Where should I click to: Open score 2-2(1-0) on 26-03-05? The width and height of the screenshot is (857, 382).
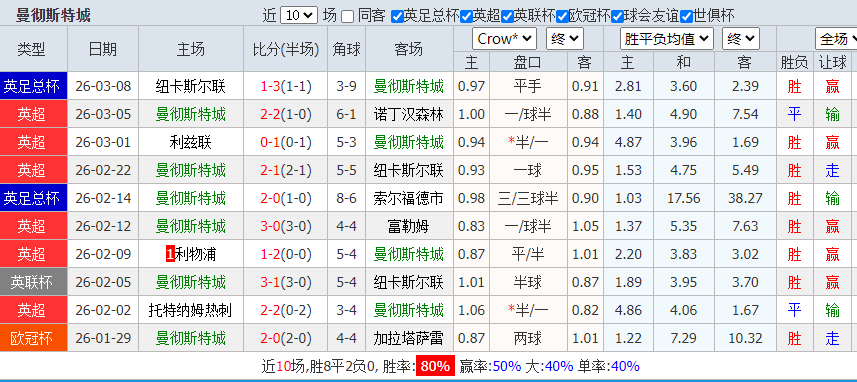(x=286, y=114)
